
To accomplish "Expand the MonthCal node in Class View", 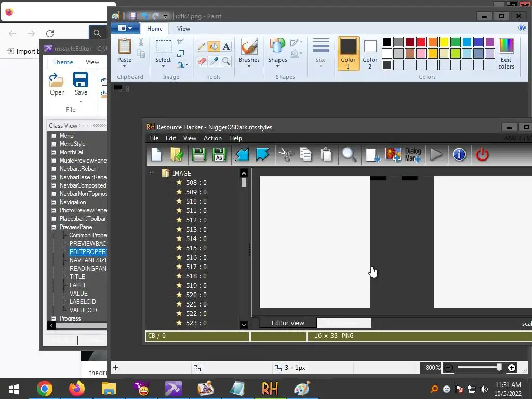I will [x=54, y=152].
